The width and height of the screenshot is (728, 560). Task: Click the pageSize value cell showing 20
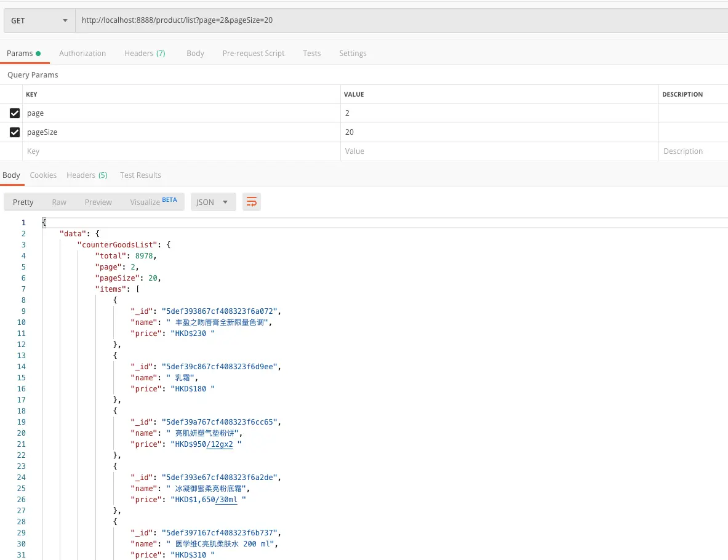click(x=500, y=132)
